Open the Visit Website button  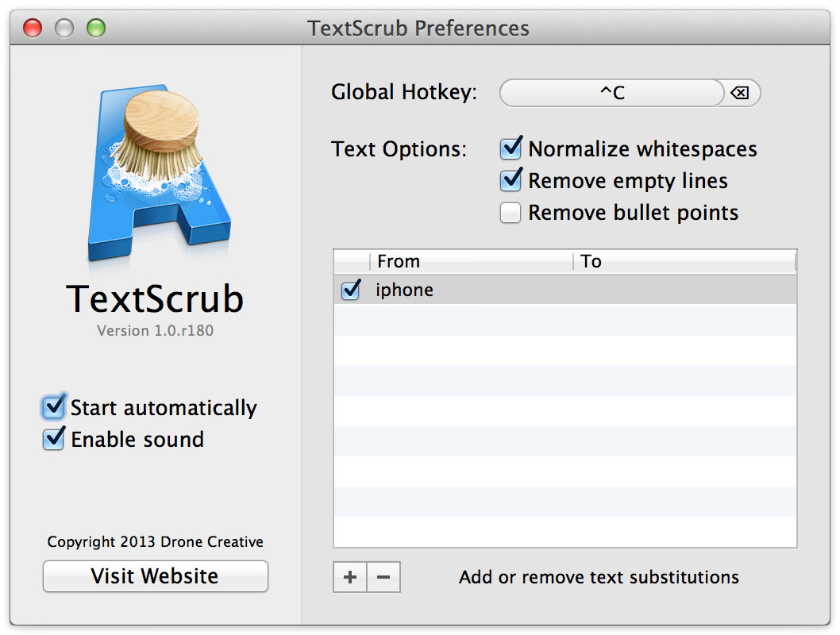click(156, 576)
